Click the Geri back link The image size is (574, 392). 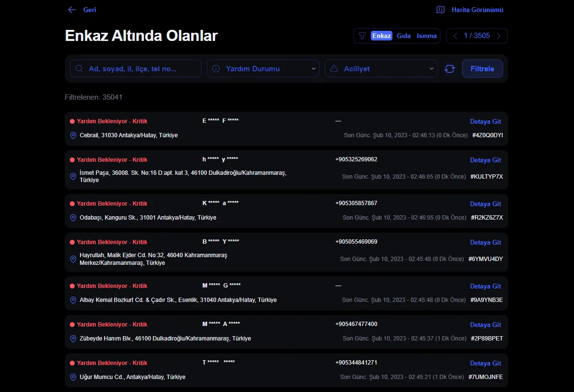click(90, 10)
